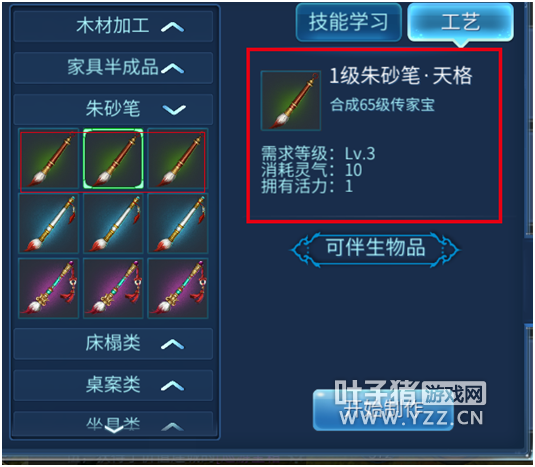
Task: Click the down arrow at list bottom
Action: click(x=114, y=429)
